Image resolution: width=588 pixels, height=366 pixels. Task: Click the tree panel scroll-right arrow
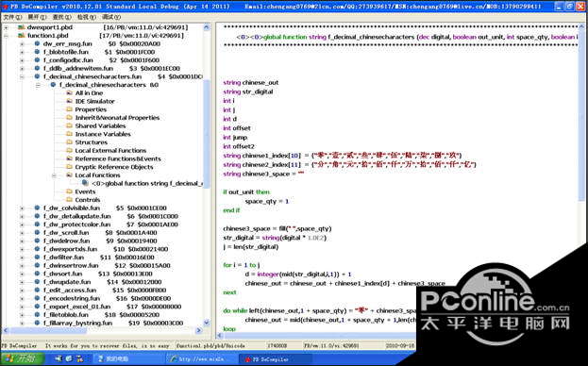coord(199,330)
